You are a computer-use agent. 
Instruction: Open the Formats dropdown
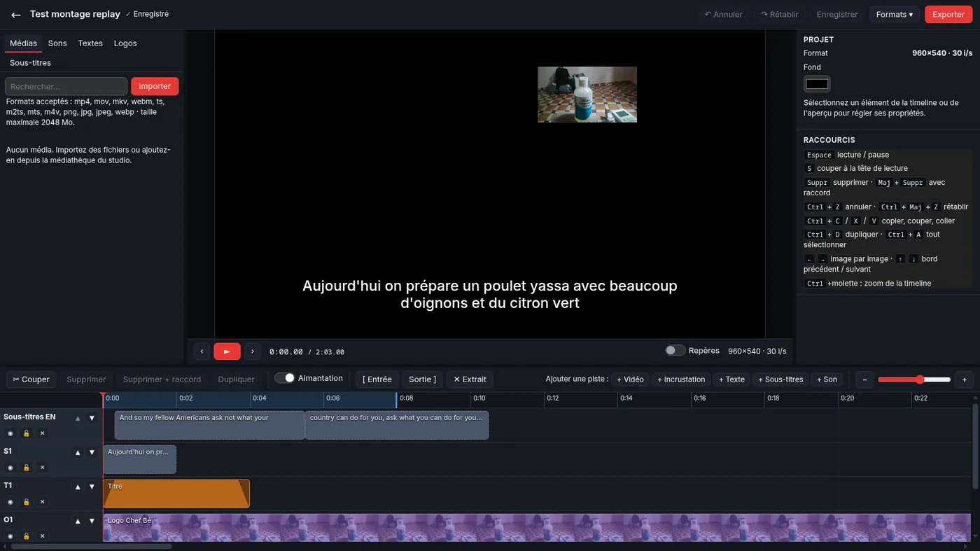pyautogui.click(x=894, y=14)
